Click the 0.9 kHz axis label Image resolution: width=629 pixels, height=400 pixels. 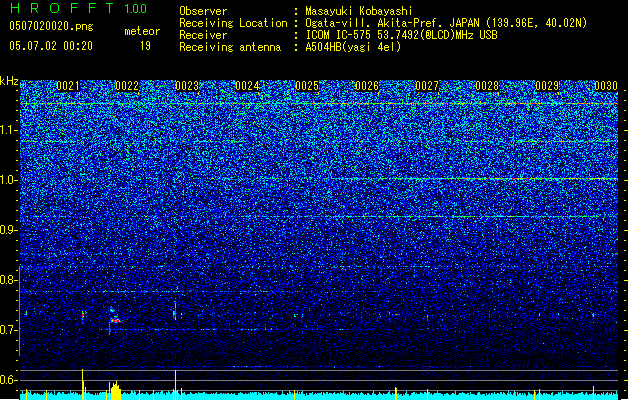(x=9, y=230)
